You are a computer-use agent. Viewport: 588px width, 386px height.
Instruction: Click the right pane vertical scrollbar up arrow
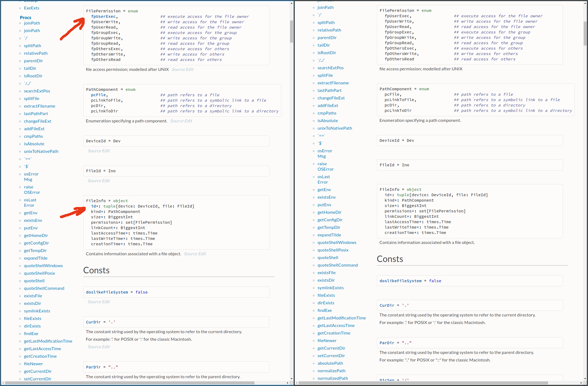point(585,3)
